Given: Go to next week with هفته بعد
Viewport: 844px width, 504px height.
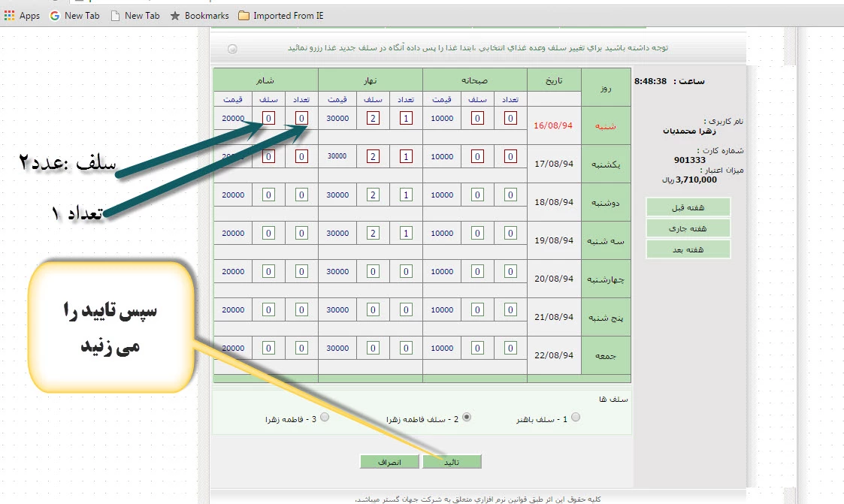Looking at the screenshot, I should tap(688, 249).
